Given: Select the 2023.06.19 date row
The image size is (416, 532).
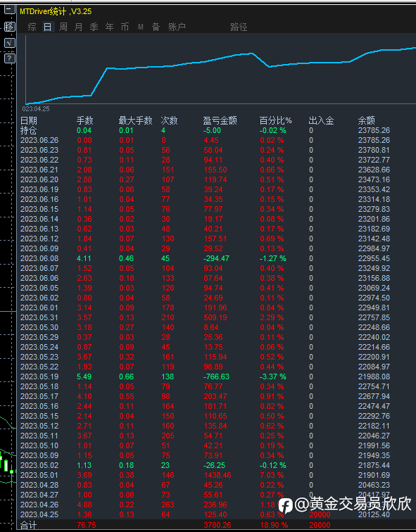Looking at the screenshot, I should 39,189.
